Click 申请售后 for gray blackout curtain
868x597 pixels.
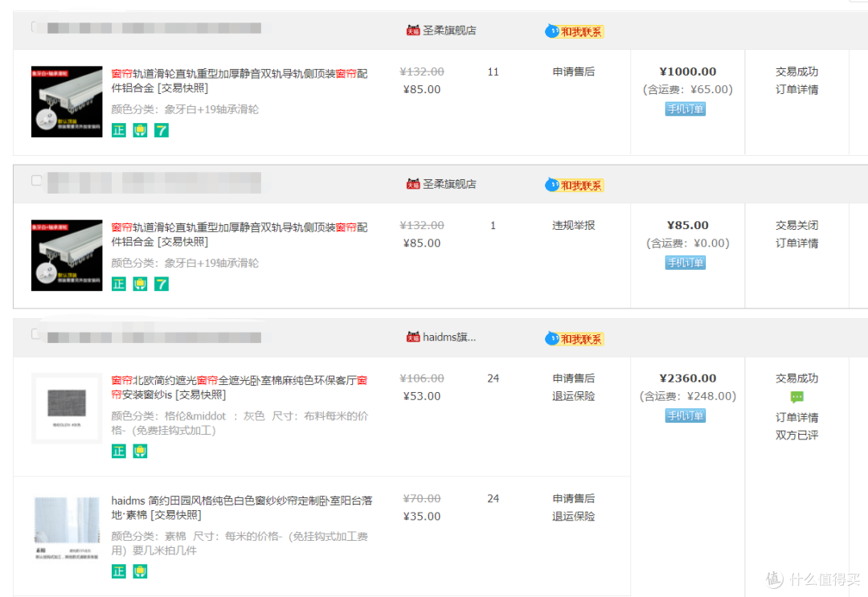pyautogui.click(x=574, y=378)
